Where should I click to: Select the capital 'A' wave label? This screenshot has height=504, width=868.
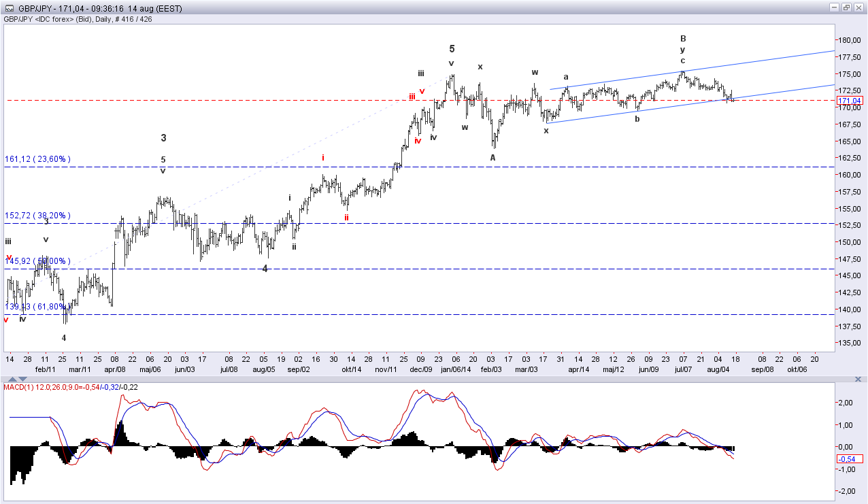493,157
